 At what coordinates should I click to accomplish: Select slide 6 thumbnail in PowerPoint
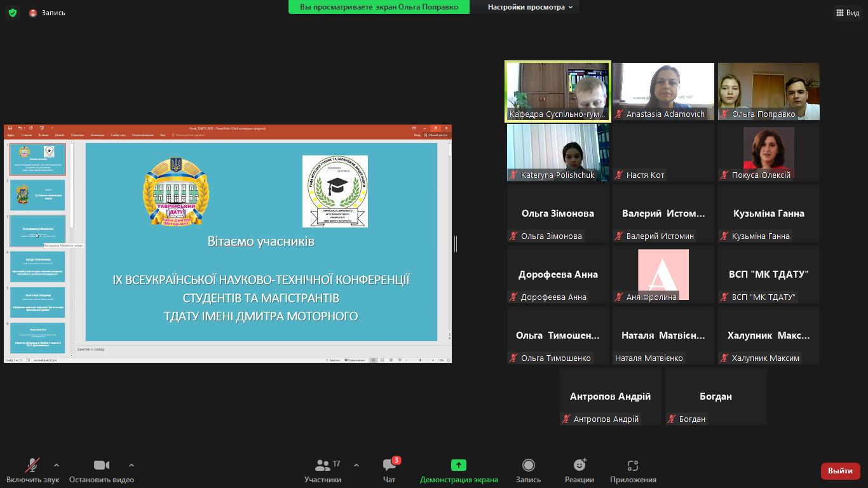pyautogui.click(x=37, y=338)
